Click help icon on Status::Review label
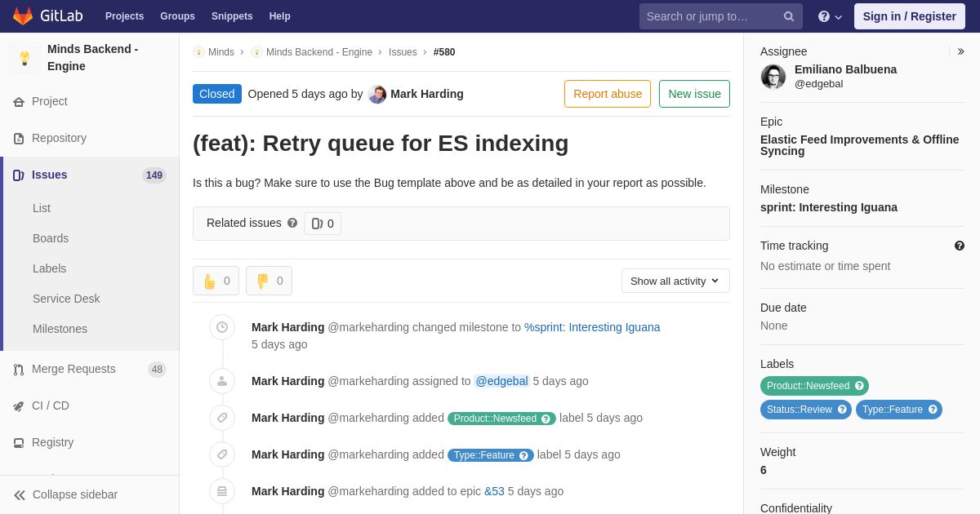This screenshot has width=980, height=514. point(842,410)
